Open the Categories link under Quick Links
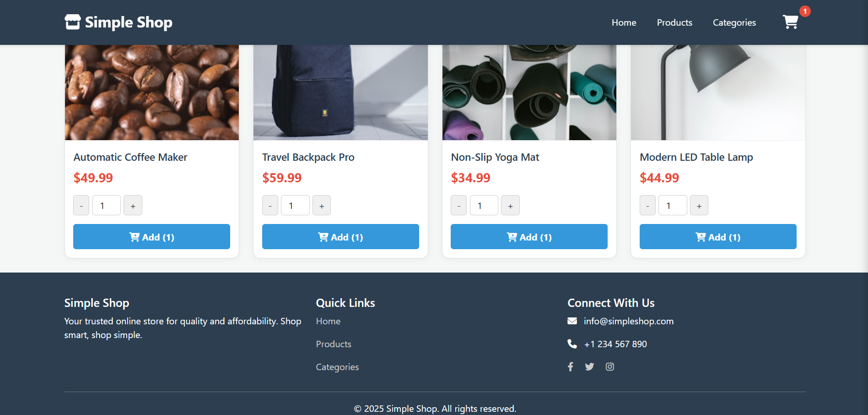Viewport: 868px width, 415px height. [337, 366]
